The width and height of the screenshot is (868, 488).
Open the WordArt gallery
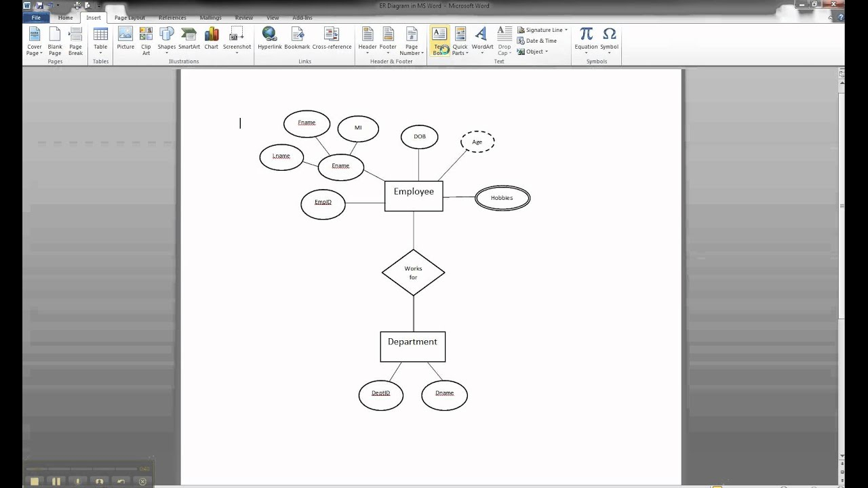(482, 41)
